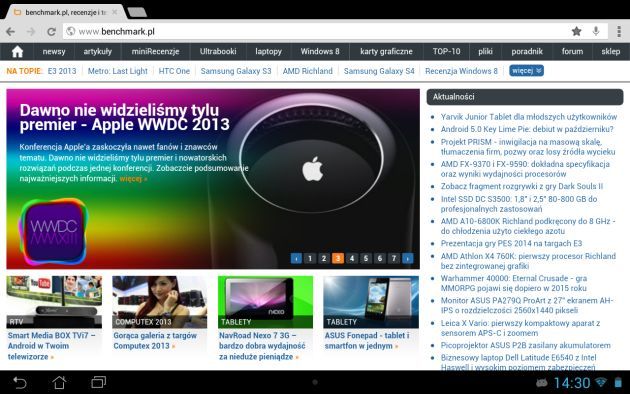Click the orange 'więcej' link in the banner
The image size is (630, 394).
point(133,179)
